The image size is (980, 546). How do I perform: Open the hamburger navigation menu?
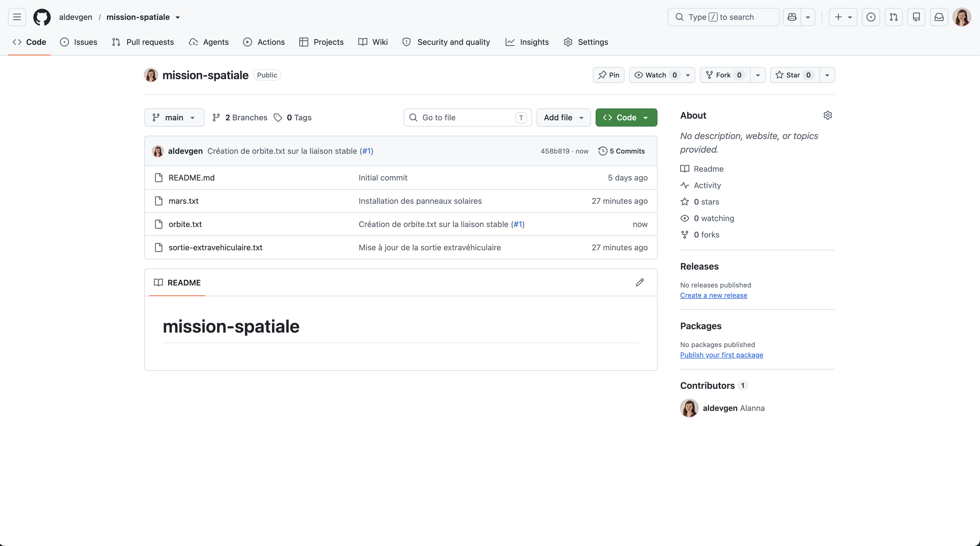(17, 17)
